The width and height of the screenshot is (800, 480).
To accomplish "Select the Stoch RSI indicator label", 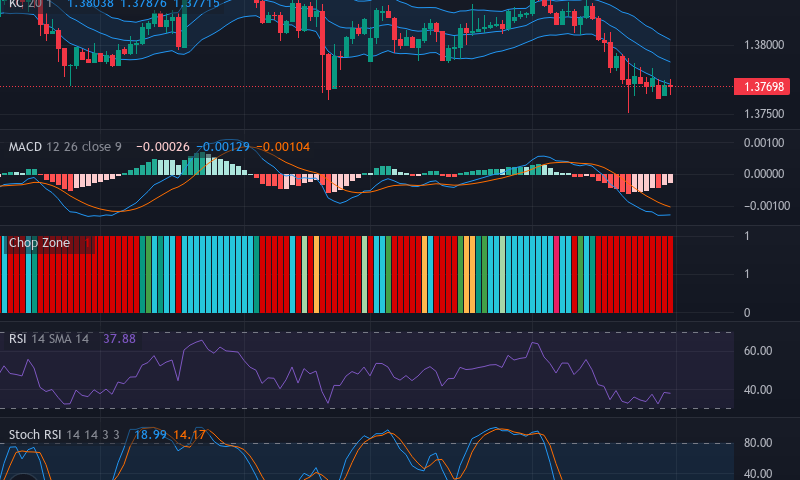I will [x=35, y=435].
